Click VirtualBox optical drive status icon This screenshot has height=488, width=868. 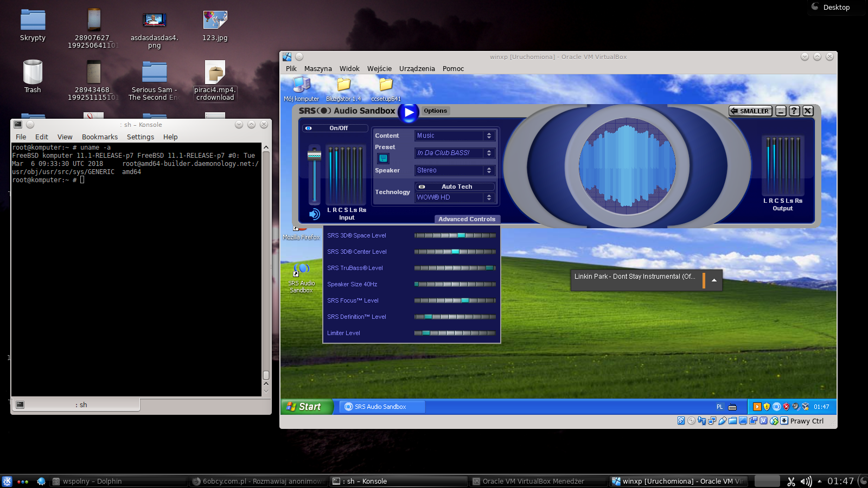691,421
